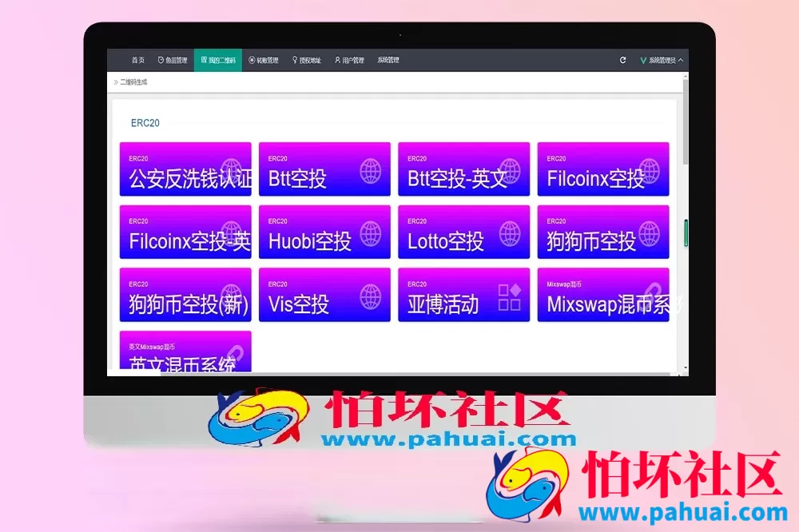This screenshot has width=799, height=532.
Task: Click the globe icon on the Huobi空投 card
Action: pos(371,233)
